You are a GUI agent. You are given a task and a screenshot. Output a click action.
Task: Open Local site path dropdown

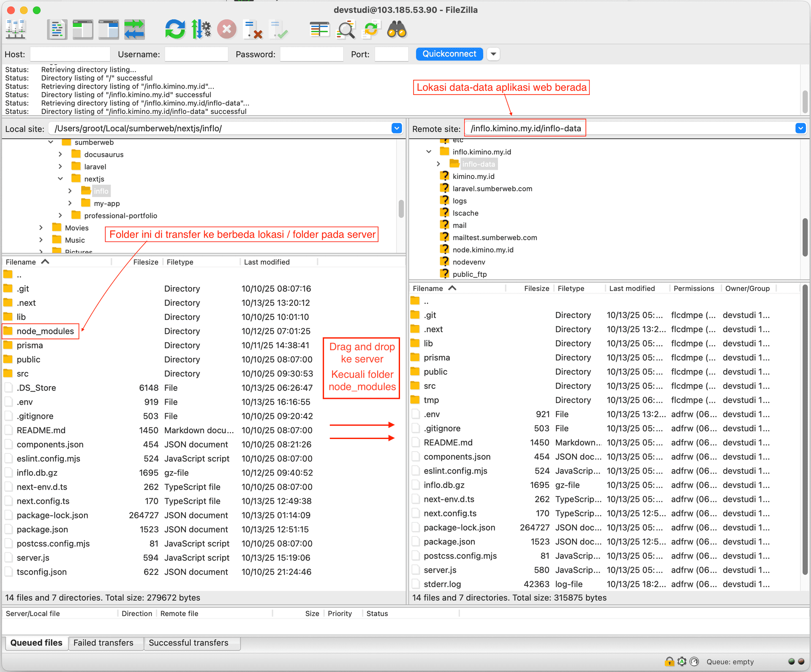(396, 128)
